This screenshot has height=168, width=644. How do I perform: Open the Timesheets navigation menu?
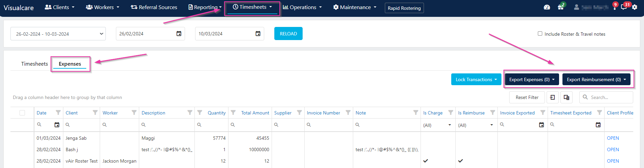[x=252, y=7]
